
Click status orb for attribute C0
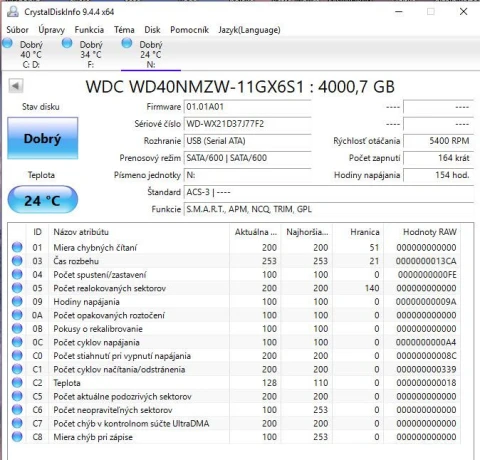pyautogui.click(x=17, y=355)
